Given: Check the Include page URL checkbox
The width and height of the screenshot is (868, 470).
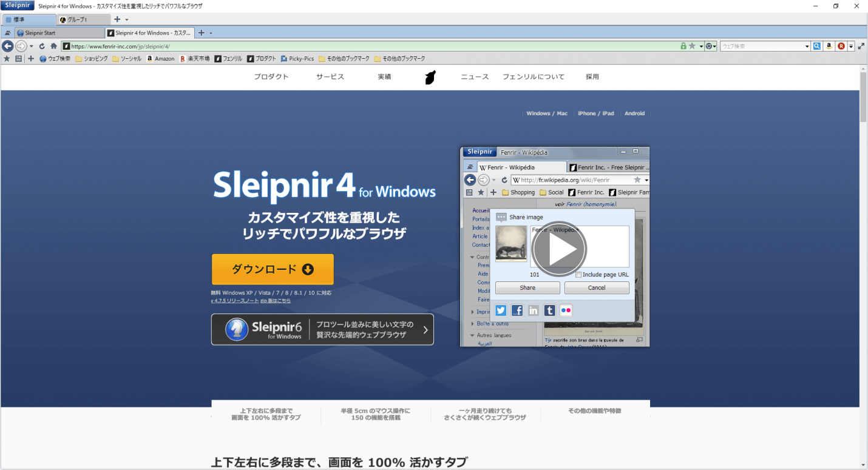Looking at the screenshot, I should (578, 275).
